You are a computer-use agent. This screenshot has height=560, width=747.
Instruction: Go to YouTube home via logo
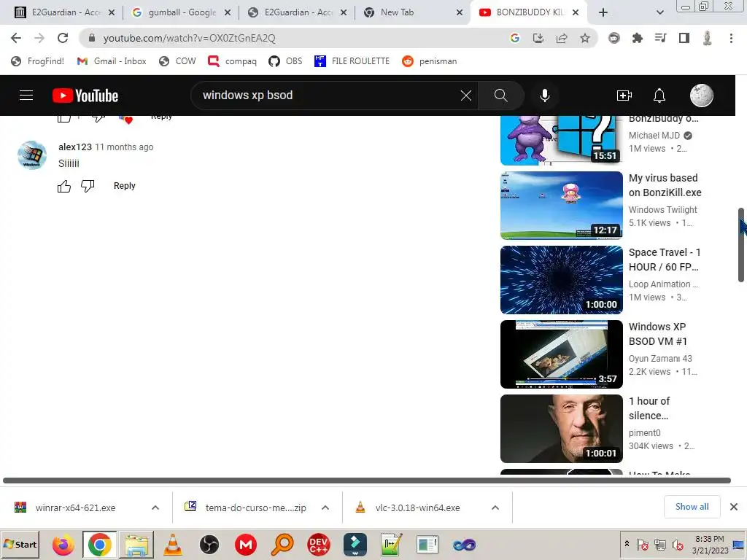pos(85,96)
